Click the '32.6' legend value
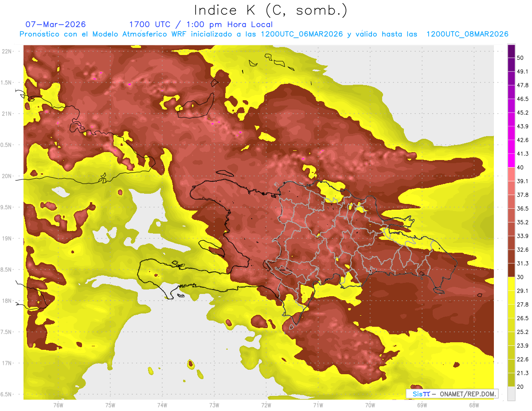 tap(523, 250)
